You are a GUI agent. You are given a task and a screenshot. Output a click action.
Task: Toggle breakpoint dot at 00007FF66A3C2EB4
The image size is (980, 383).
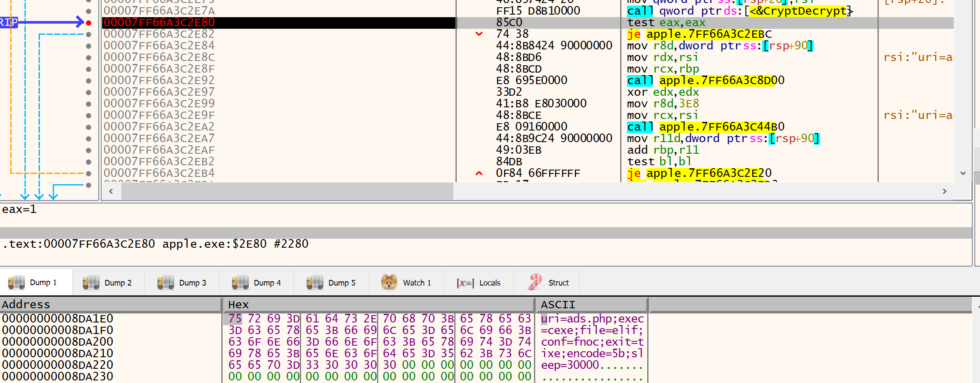click(89, 173)
